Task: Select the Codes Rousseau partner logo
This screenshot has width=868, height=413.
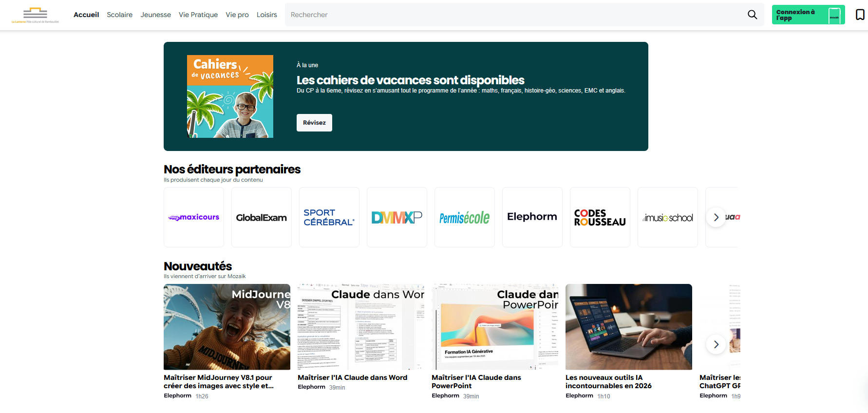Action: coord(600,217)
